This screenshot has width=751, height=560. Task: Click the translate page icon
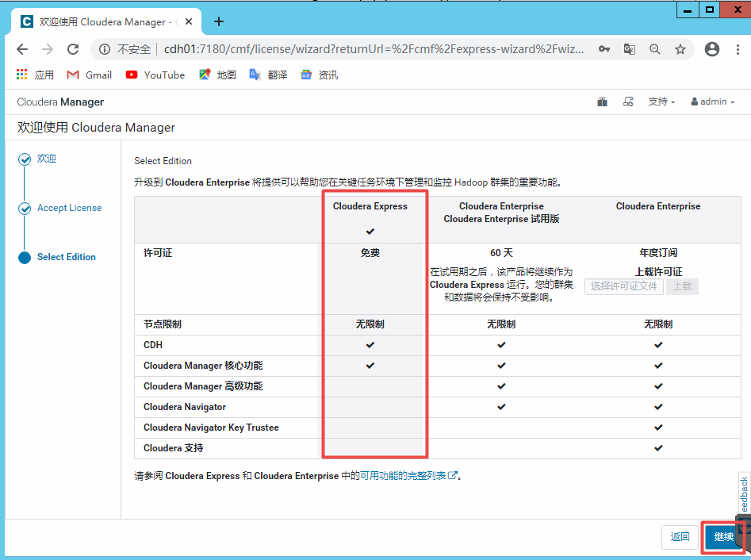tap(630, 49)
